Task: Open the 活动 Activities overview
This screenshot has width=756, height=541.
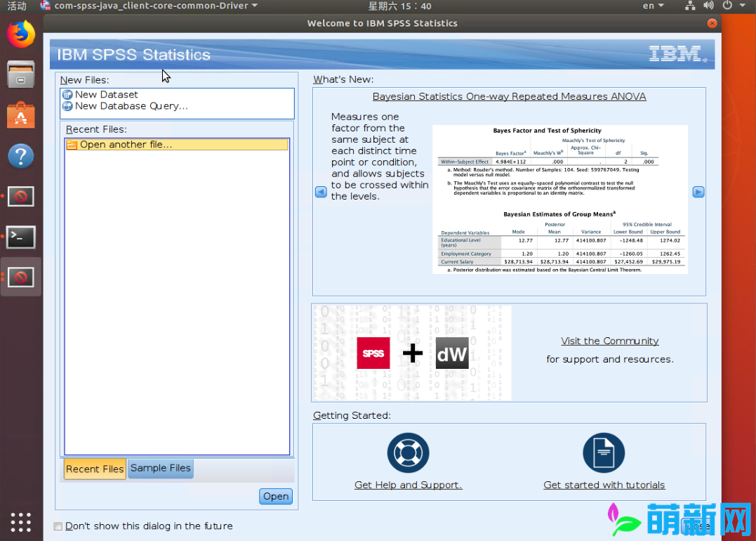Action: [16, 6]
